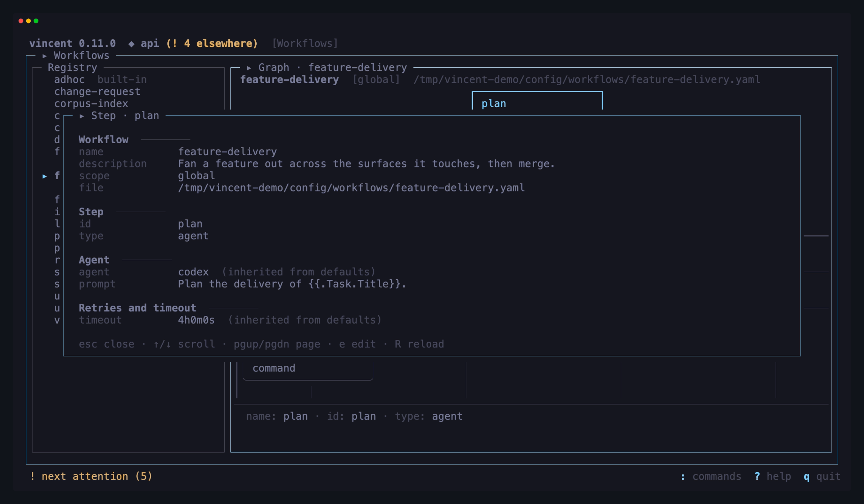864x504 pixels.
Task: Open ': commands' in the footer
Action: (x=711, y=476)
